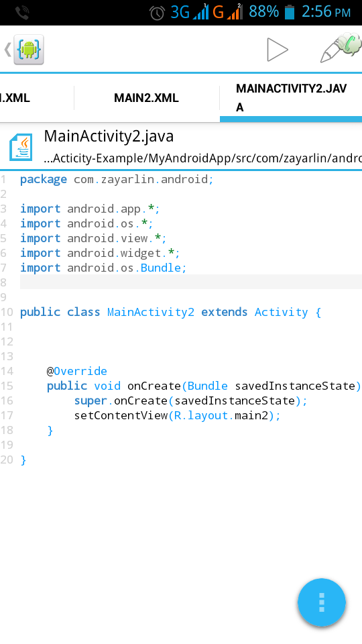Click the import android.widget.* line
The image size is (362, 644).
tap(100, 253)
